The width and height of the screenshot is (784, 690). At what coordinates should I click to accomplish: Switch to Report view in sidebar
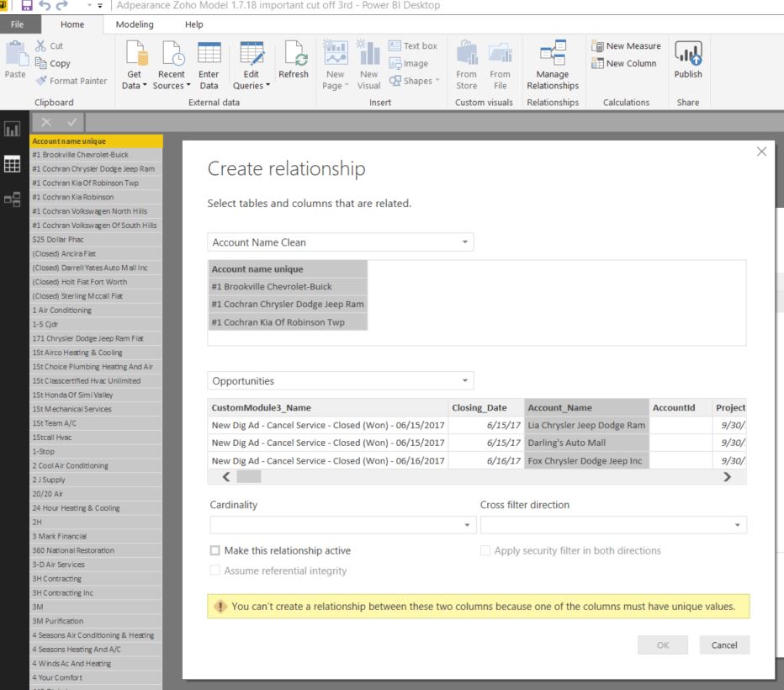click(x=12, y=130)
